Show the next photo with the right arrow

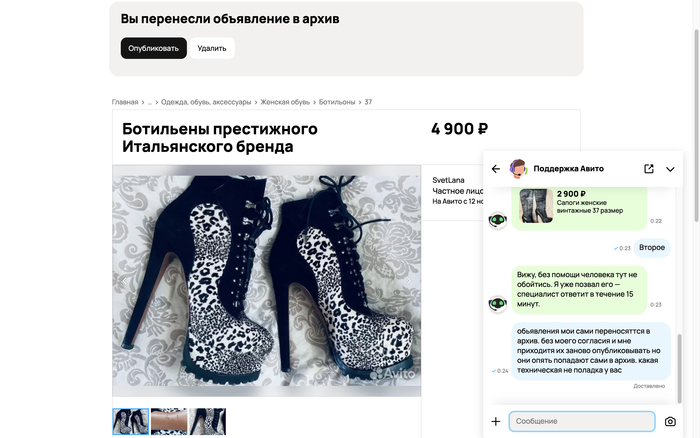click(408, 281)
